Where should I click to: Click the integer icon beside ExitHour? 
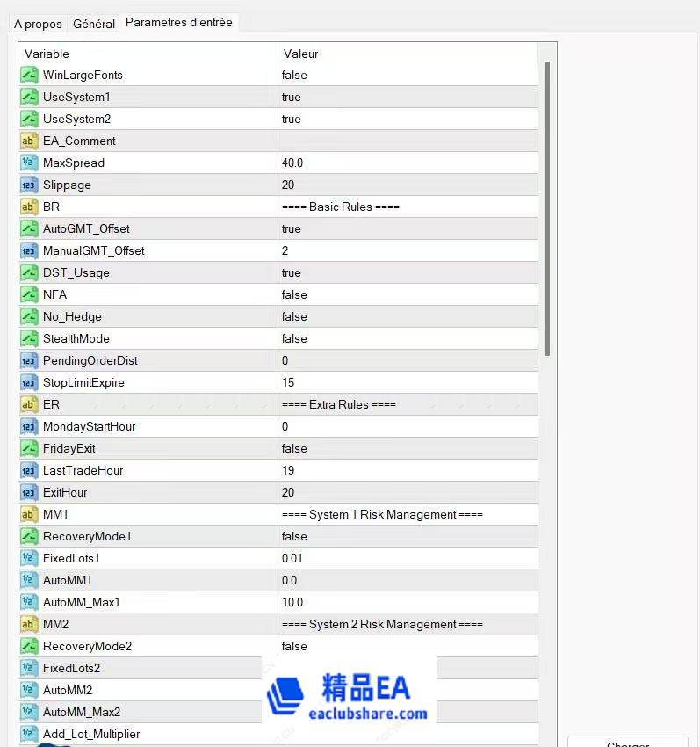tap(29, 492)
